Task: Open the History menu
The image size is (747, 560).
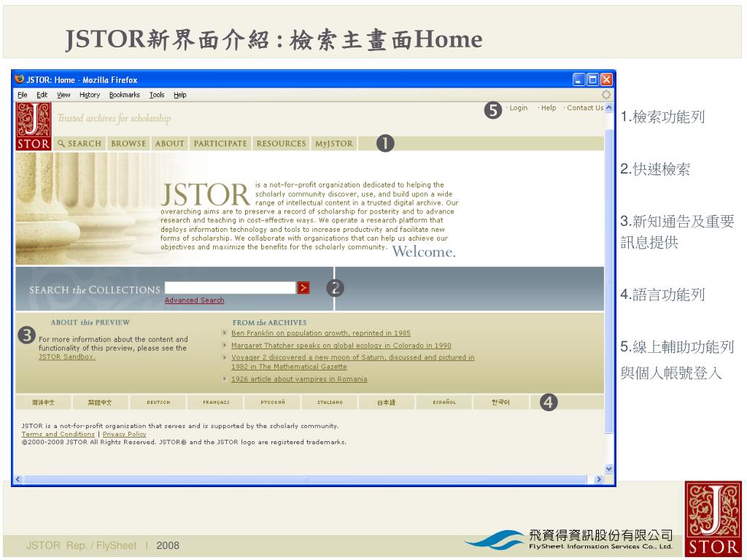Action: 90,95
